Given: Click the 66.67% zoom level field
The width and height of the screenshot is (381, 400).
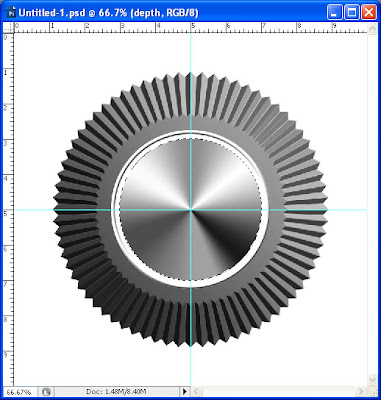Looking at the screenshot, I should (x=19, y=391).
